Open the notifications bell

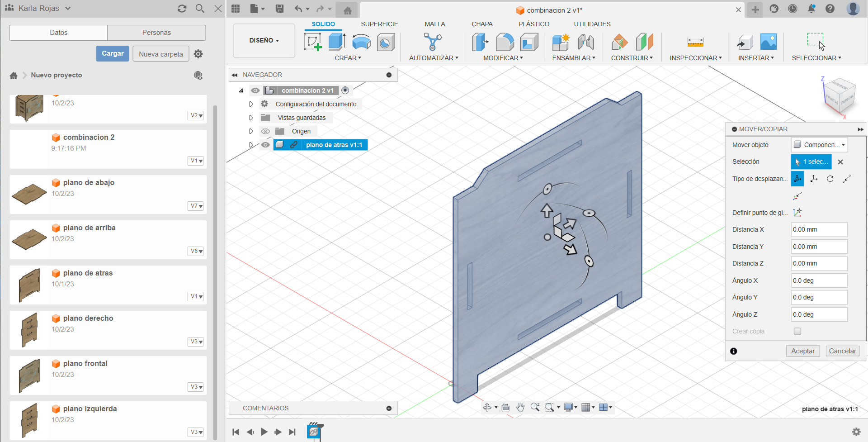click(811, 9)
